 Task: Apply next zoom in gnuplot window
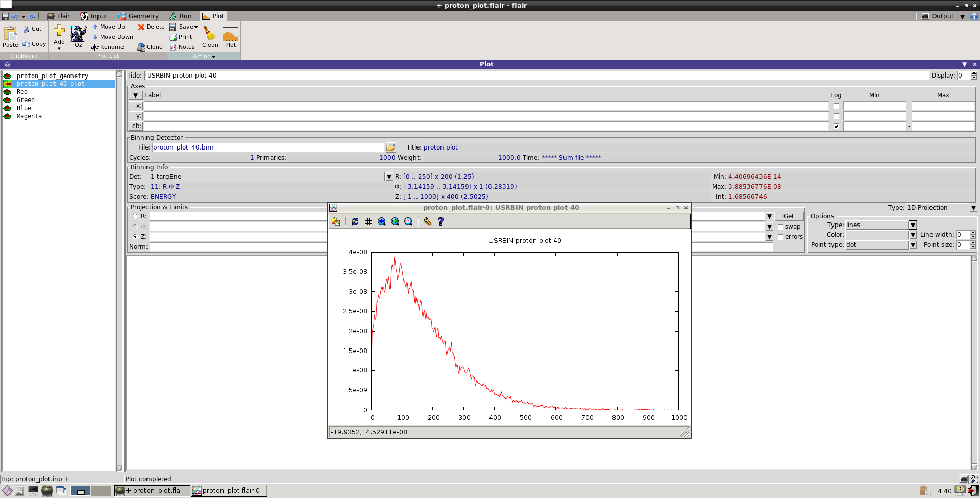[x=395, y=221]
